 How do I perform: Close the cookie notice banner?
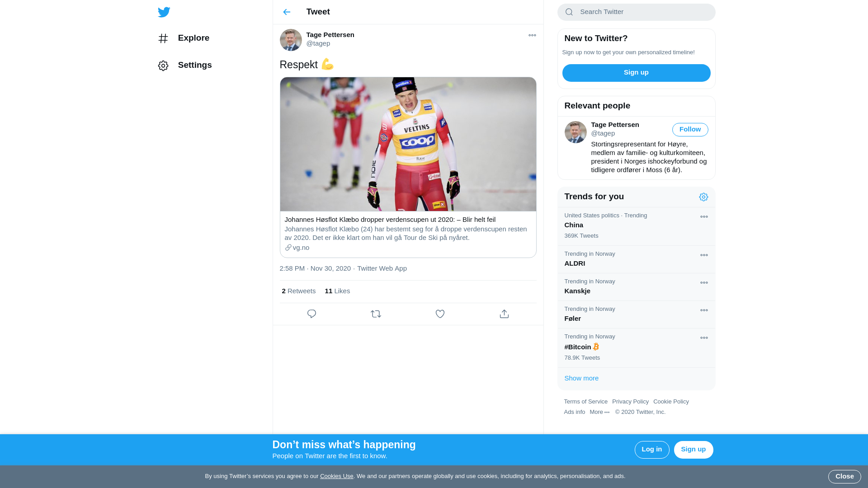click(844, 477)
